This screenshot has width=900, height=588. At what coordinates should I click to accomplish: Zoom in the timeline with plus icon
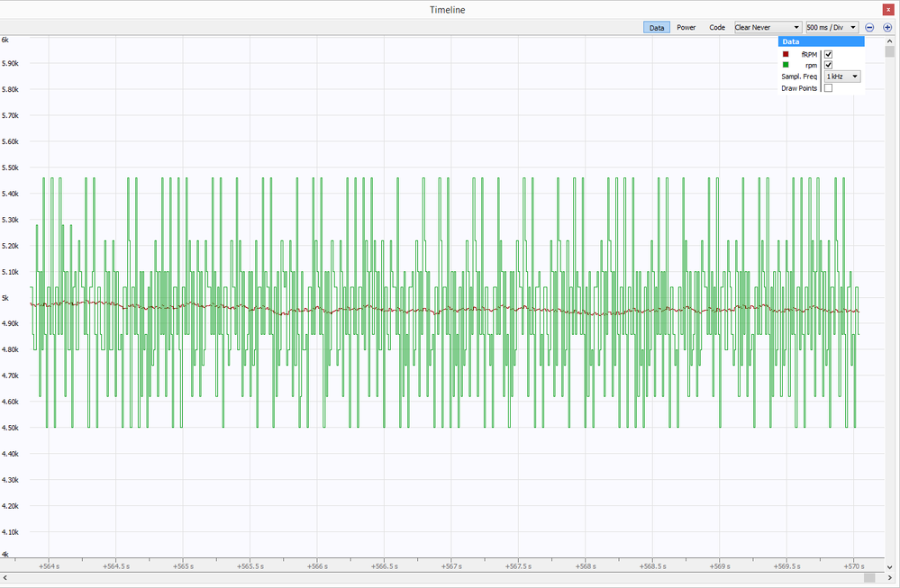point(886,28)
